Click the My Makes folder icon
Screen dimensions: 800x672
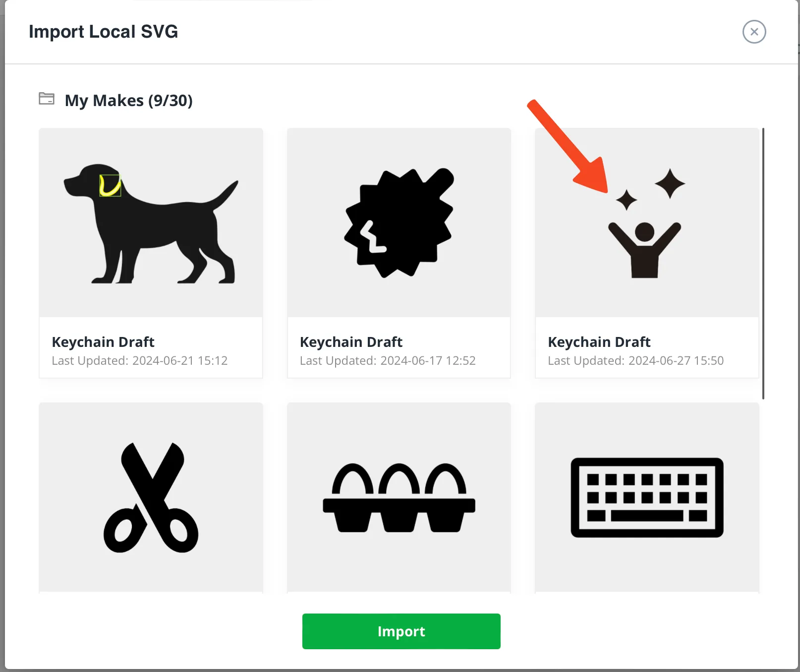tap(47, 99)
